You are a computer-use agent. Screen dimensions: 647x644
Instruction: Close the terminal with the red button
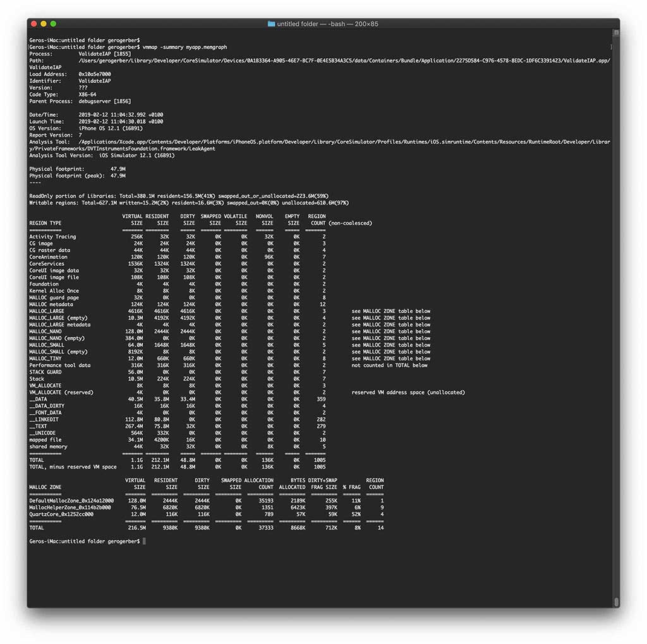pos(34,23)
